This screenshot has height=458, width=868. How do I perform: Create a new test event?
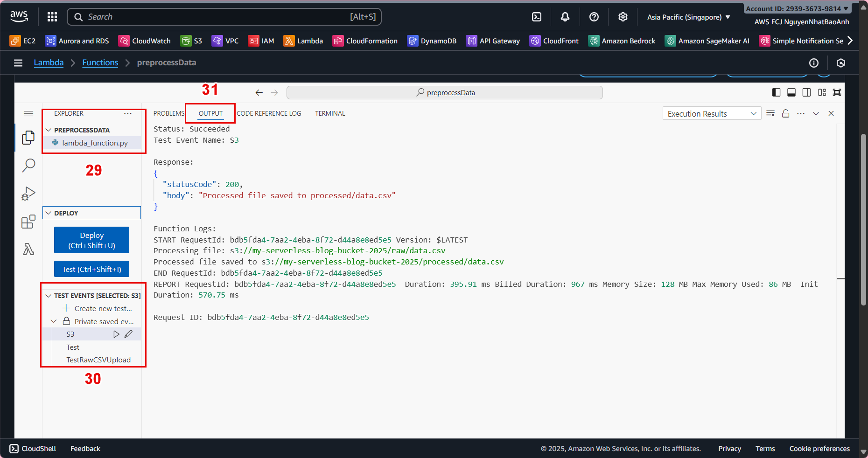(97, 308)
